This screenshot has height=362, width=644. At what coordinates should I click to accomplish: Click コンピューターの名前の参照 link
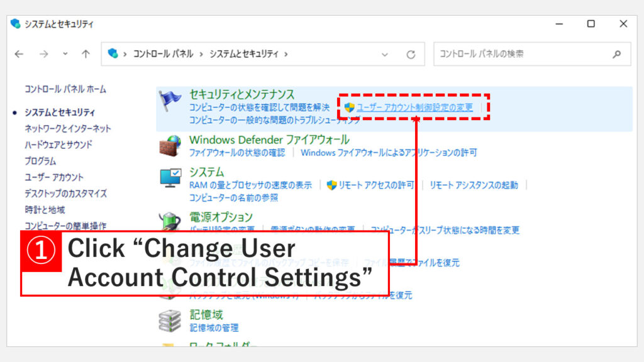pyautogui.click(x=233, y=198)
